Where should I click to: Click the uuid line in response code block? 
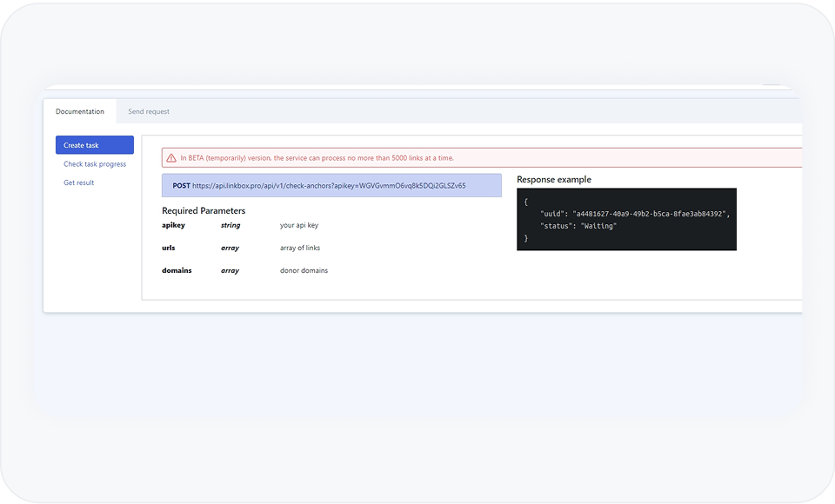(635, 214)
